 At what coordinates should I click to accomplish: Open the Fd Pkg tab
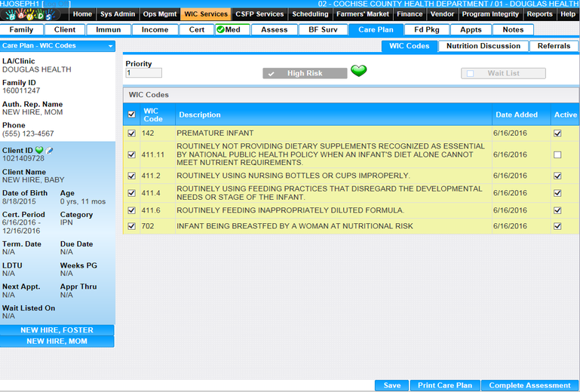pos(426,30)
